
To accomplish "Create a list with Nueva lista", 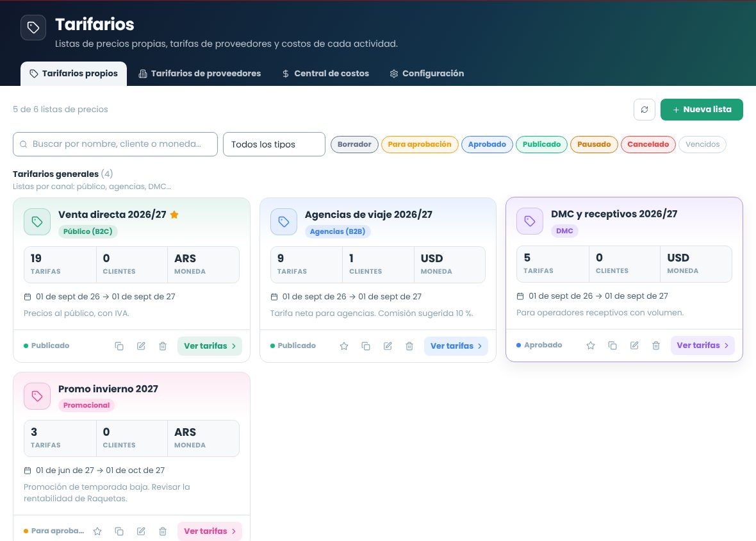I will (x=702, y=110).
